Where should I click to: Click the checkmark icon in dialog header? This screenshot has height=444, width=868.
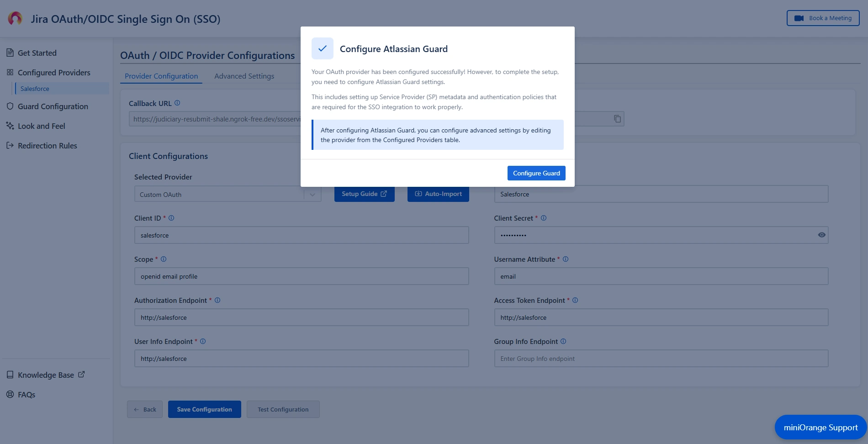(323, 48)
